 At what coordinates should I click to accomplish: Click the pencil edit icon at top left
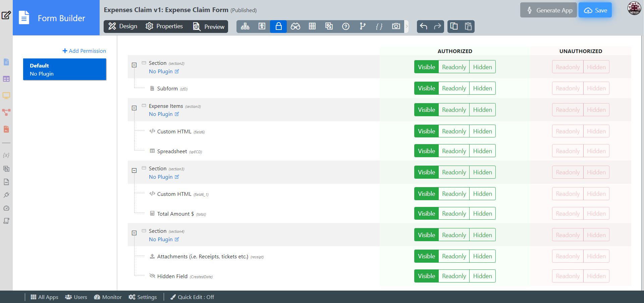pos(6,15)
